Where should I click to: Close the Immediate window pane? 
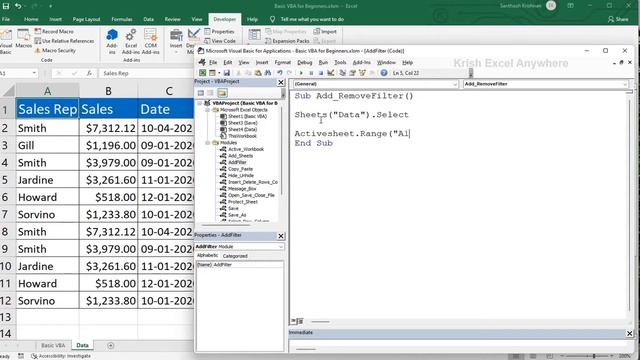click(x=629, y=333)
